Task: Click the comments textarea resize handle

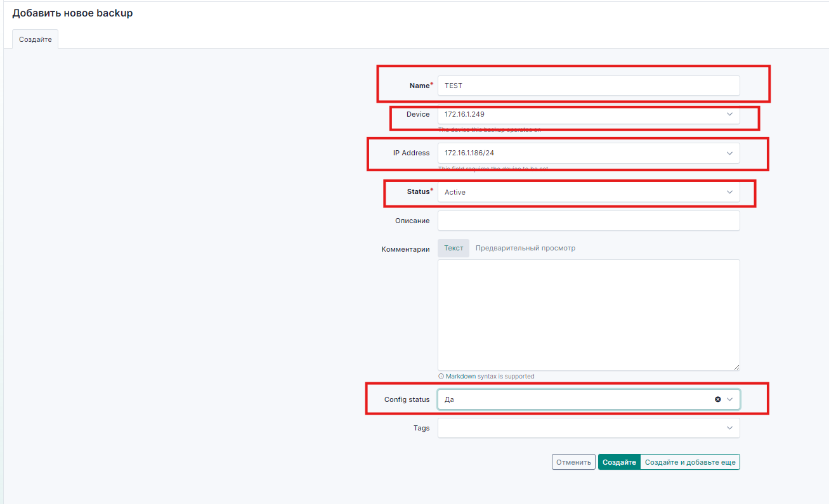Action: pos(736,367)
